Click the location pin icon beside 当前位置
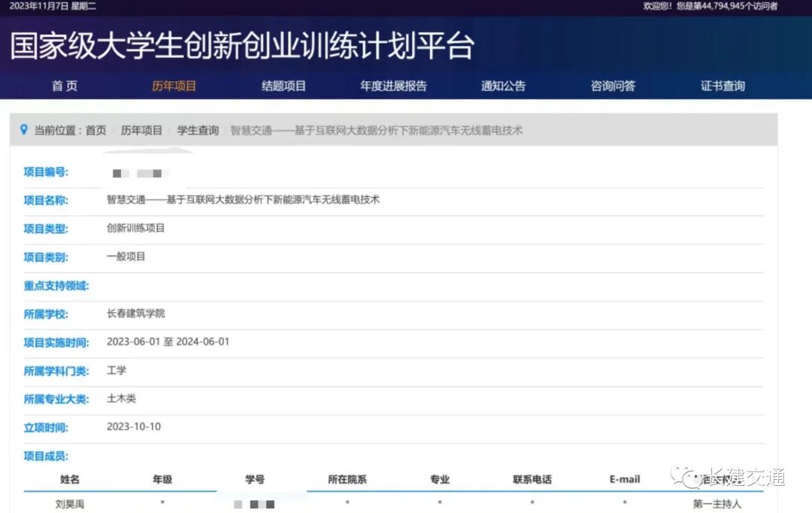The image size is (812, 513). tap(24, 130)
